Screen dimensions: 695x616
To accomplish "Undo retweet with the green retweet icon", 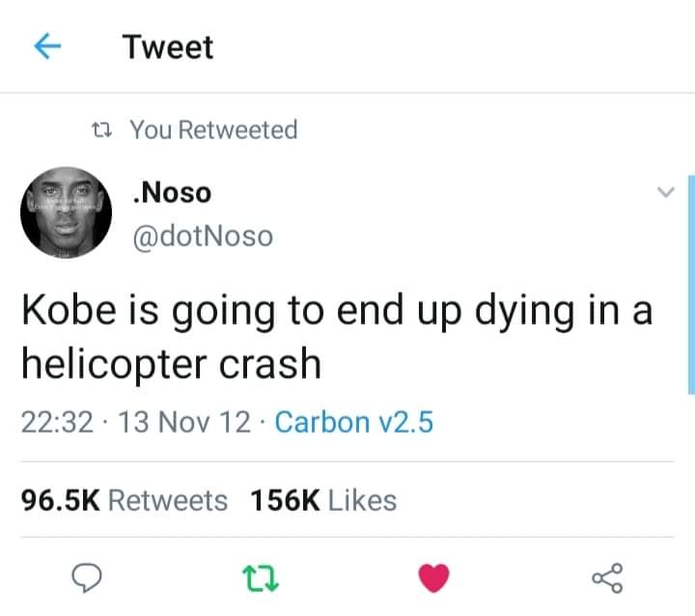I will (x=261, y=578).
